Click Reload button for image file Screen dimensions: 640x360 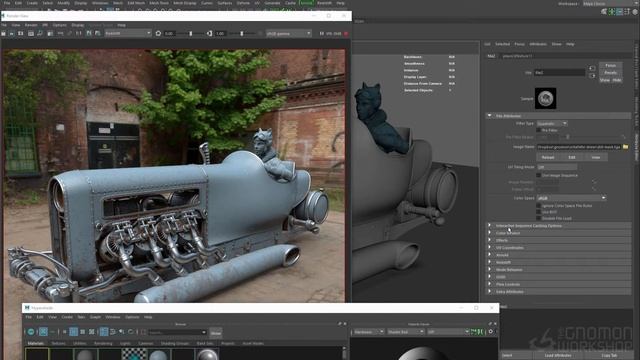(x=548, y=157)
